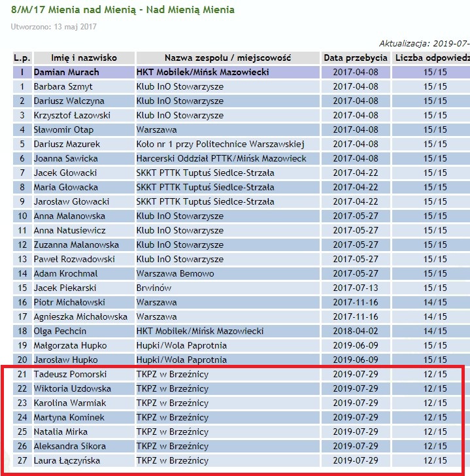Select SKKT PTTK Tuptuś in Maria Głowacka row
470x476 pixels.
coord(205,187)
